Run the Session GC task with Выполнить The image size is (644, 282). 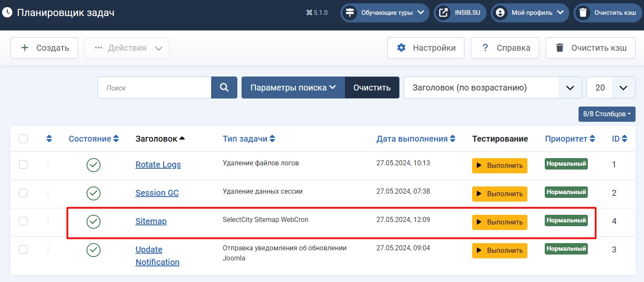pos(500,194)
